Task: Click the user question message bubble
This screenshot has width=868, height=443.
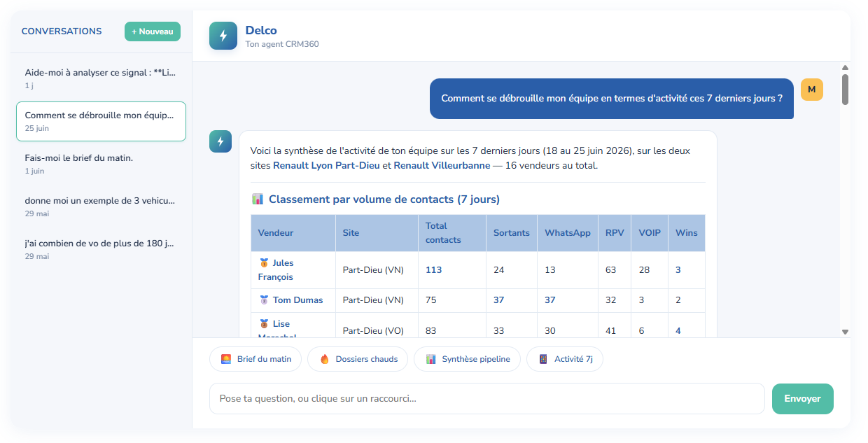Action: point(612,99)
